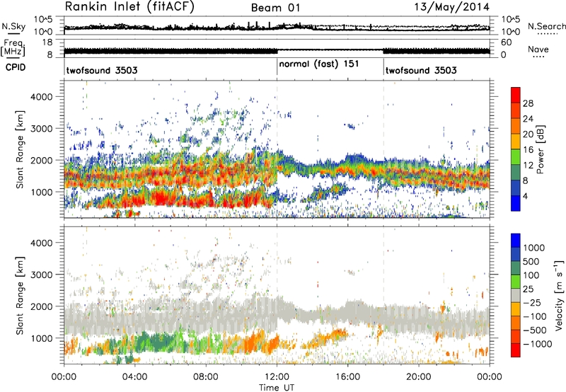Click the "N.Search" legend label
The image size is (566, 392).
[x=546, y=26]
